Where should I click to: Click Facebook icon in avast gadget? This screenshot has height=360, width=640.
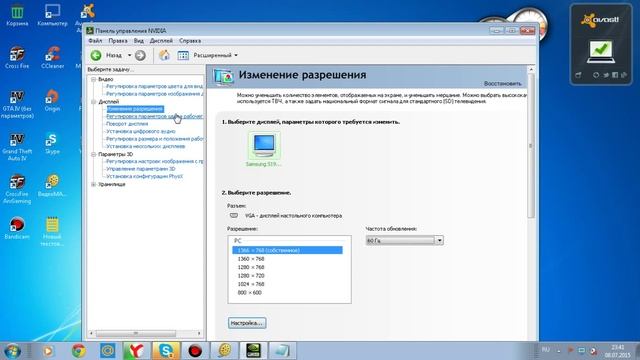coord(615,75)
